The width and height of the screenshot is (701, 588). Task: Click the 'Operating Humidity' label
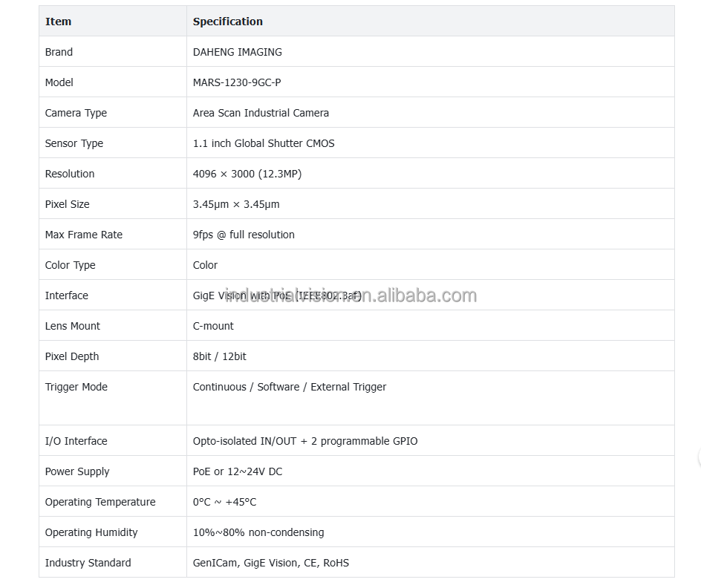click(91, 532)
